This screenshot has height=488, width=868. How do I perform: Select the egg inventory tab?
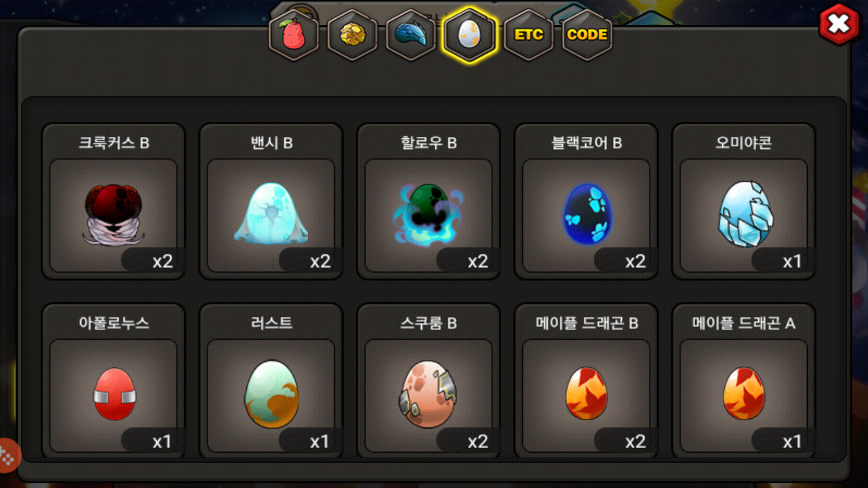469,35
